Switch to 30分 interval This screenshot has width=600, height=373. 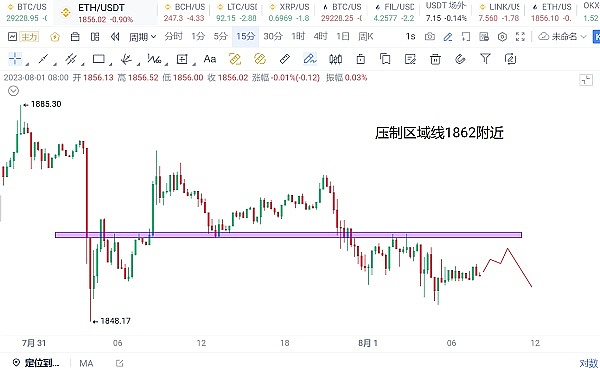pos(273,36)
